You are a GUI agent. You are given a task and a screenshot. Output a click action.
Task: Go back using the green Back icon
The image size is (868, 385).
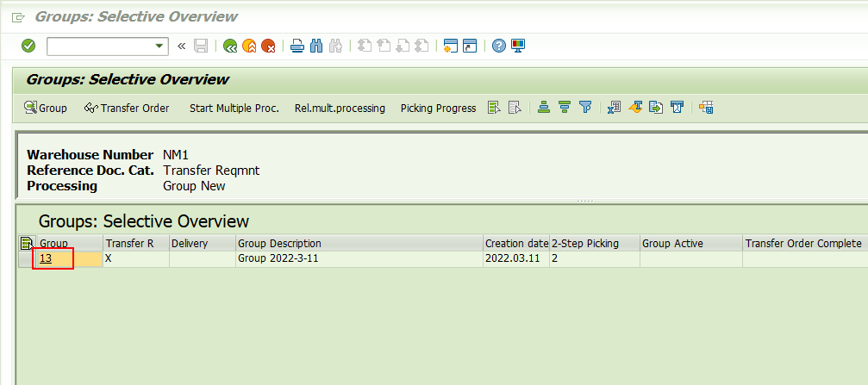tap(230, 46)
